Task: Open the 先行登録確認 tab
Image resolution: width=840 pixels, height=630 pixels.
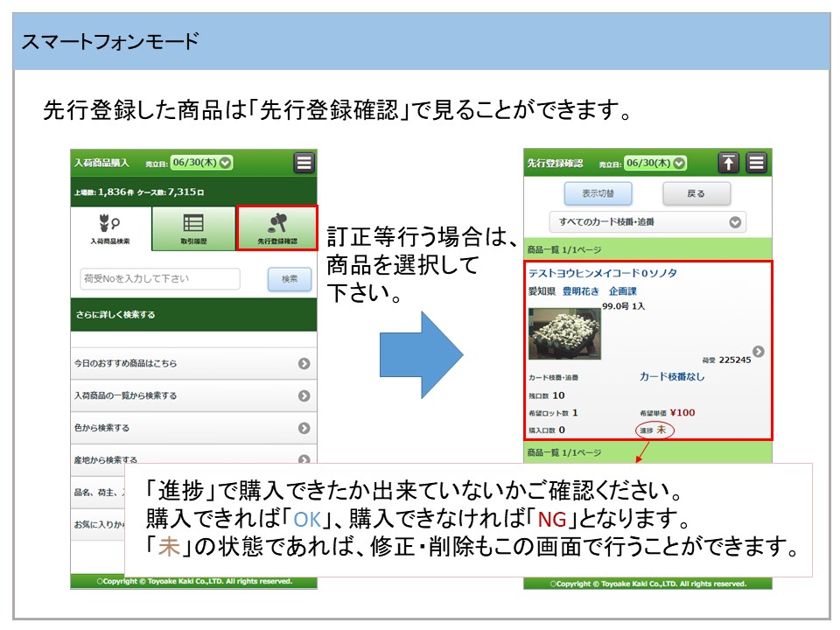Action: (276, 228)
